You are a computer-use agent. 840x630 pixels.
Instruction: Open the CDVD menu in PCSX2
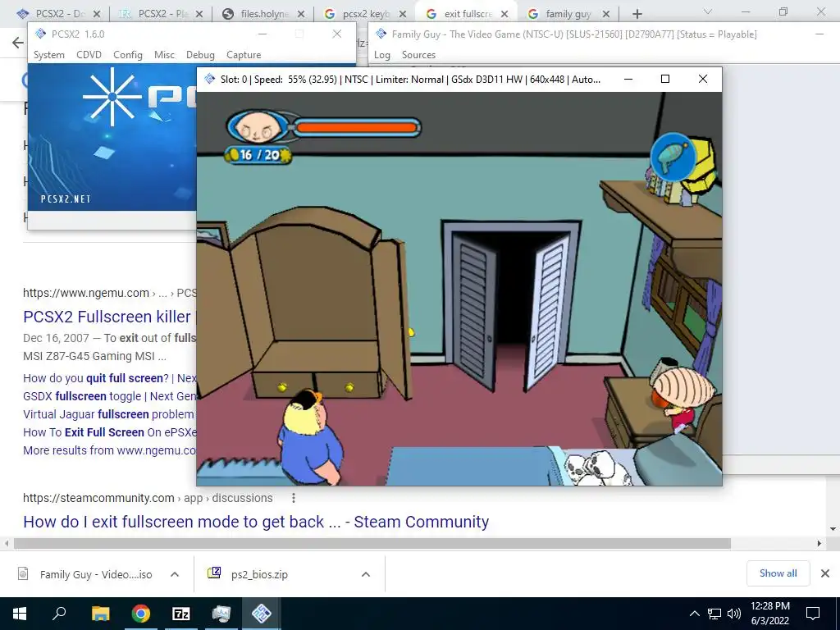(x=89, y=55)
